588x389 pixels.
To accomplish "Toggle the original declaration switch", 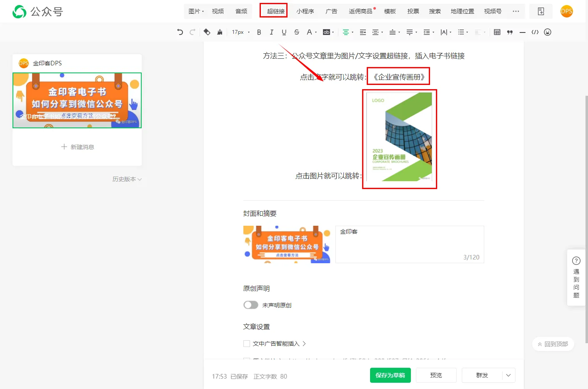I will [x=251, y=305].
